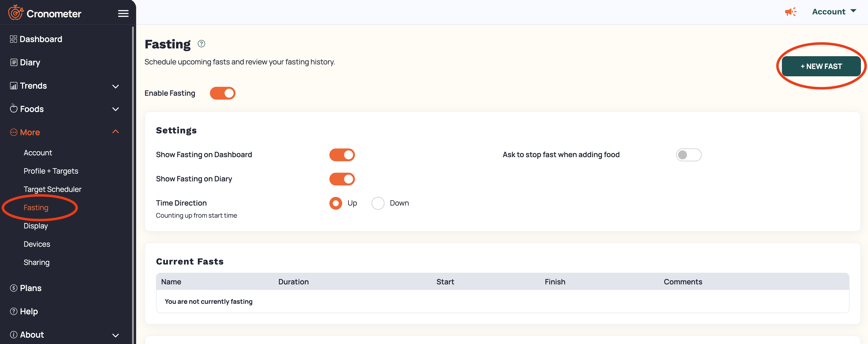Click the Cronometer logo icon

coord(16,13)
